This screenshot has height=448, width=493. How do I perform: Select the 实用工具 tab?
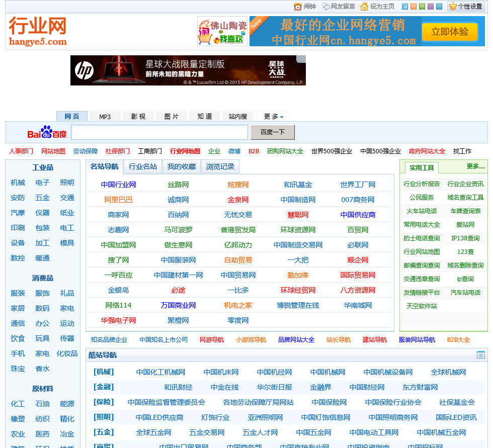pyautogui.click(x=422, y=168)
